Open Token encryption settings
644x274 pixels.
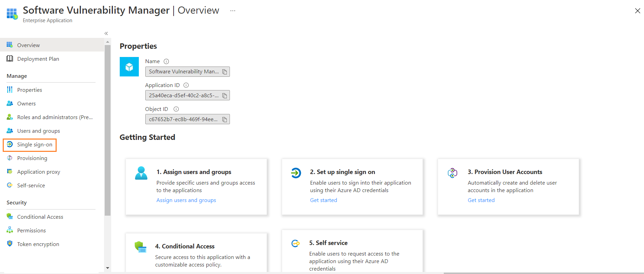point(38,244)
